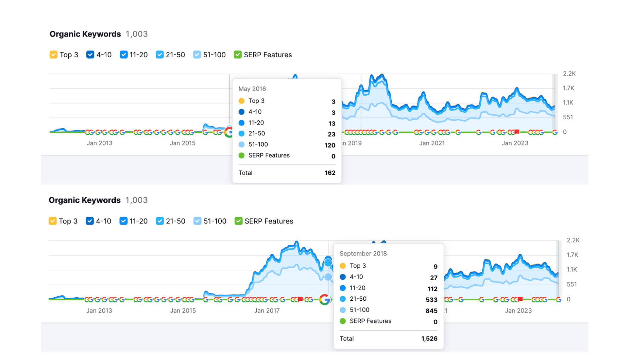
Task: Click the SERP Features green dot in May 2016 tooltip
Action: click(x=241, y=156)
